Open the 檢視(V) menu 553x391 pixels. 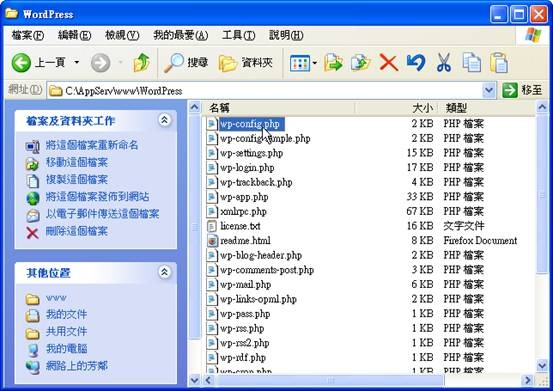122,35
